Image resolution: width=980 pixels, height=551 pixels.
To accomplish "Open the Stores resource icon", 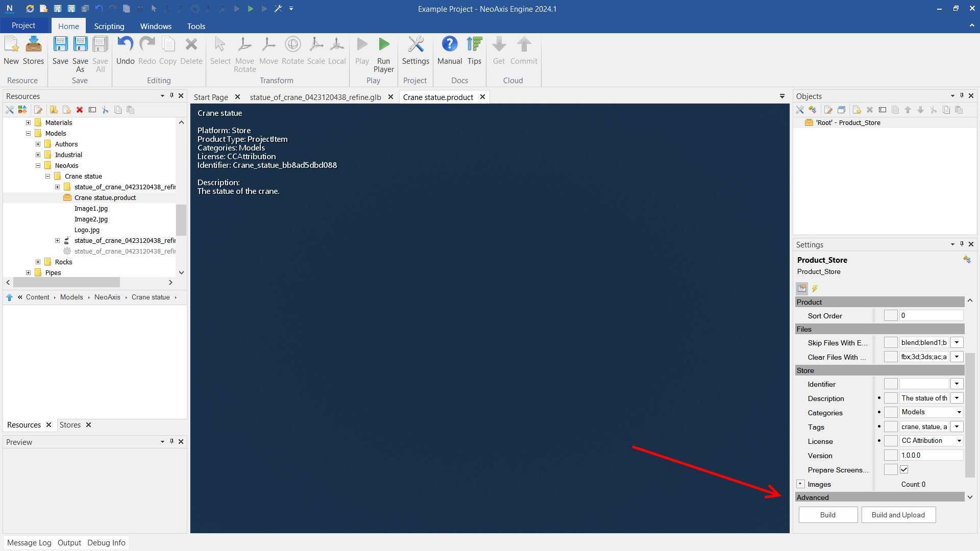I will tap(34, 45).
